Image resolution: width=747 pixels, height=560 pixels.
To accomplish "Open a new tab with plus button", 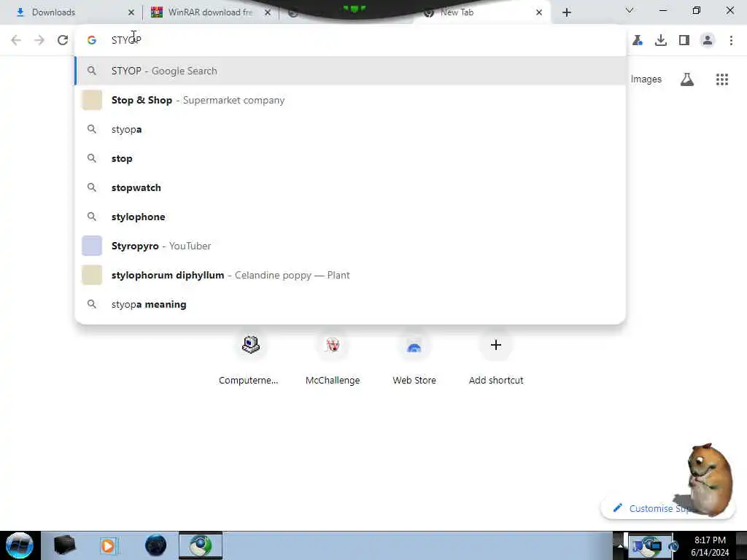I will pyautogui.click(x=566, y=12).
